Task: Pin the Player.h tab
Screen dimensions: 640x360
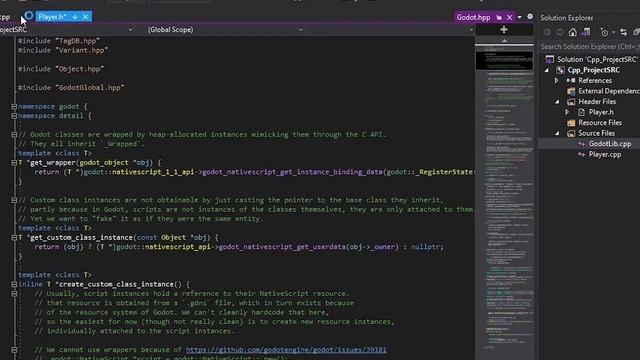Action: click(x=75, y=17)
